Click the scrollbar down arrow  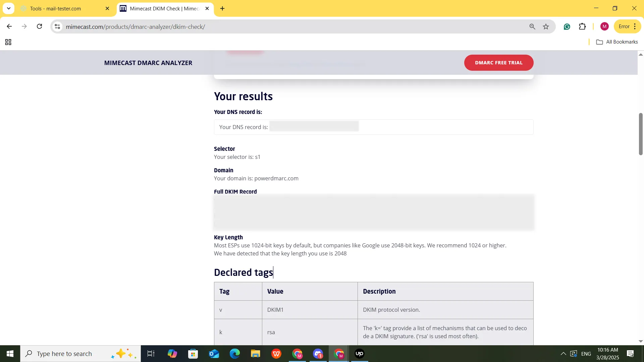(x=641, y=341)
